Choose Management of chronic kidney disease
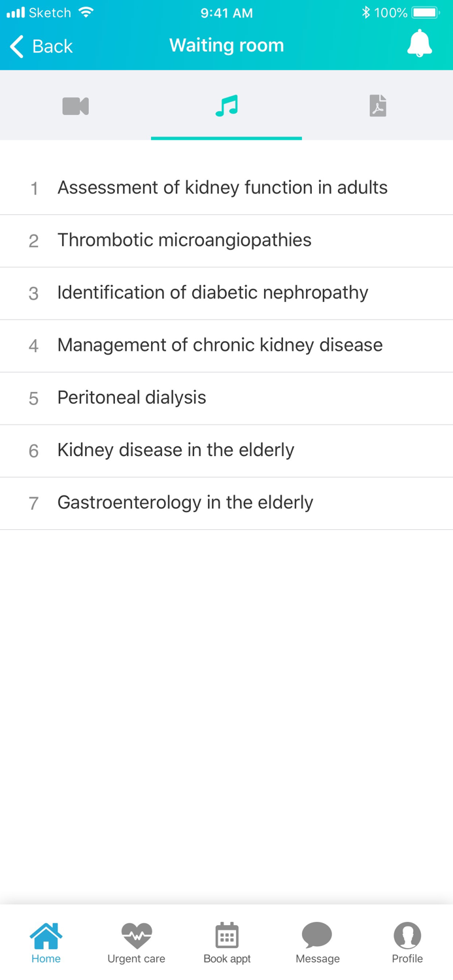The height and width of the screenshot is (980, 453). (x=220, y=345)
